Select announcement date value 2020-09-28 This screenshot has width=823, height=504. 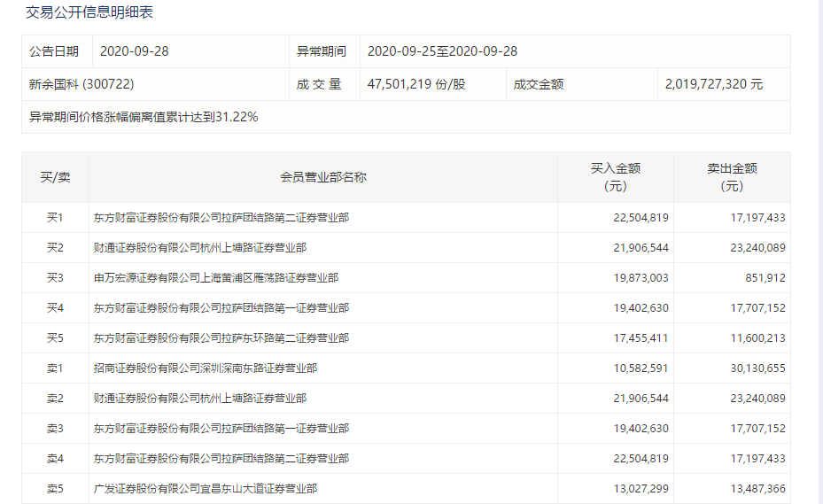coord(135,51)
